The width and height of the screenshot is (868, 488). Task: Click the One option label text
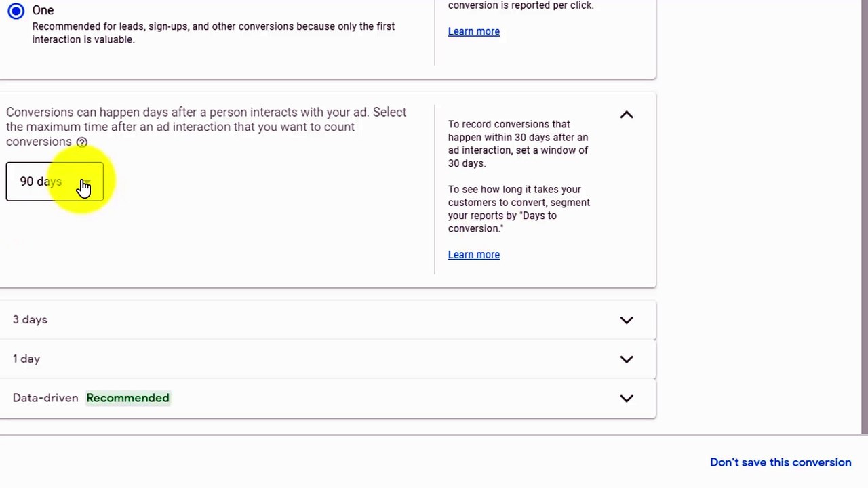coord(43,10)
